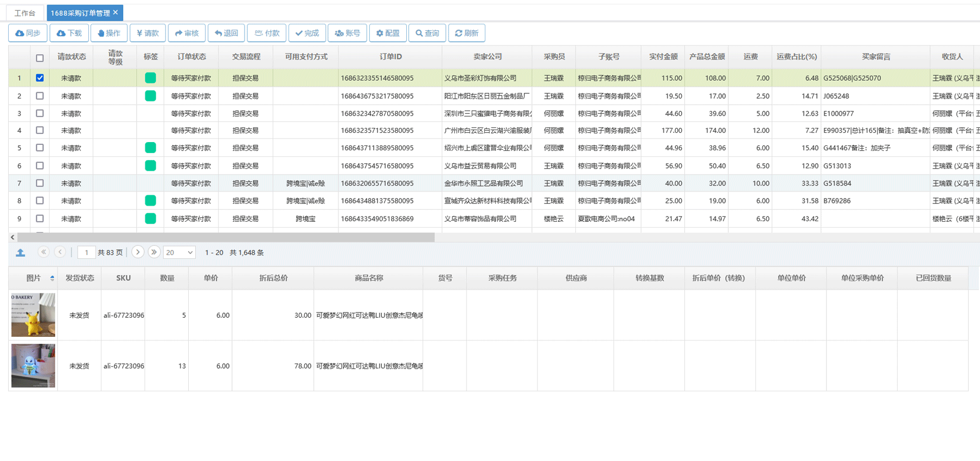The width and height of the screenshot is (980, 461).
Task: Click the 审核 review toolbar button
Action: 187,33
